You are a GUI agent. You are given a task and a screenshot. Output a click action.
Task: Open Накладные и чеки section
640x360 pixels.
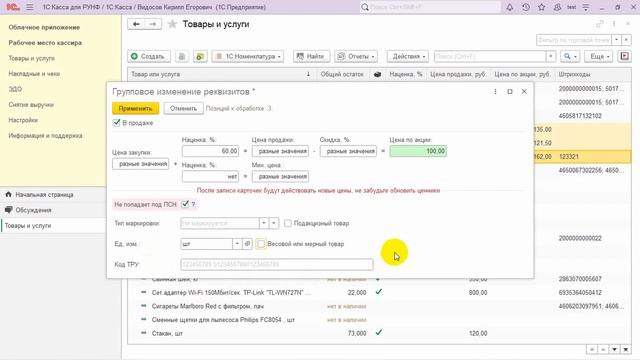pos(34,74)
